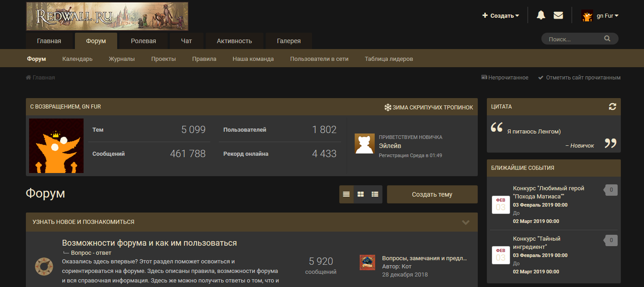This screenshot has height=287, width=644.
Task: Click calendar icon for Тайный ингредиент contest
Action: (500, 255)
